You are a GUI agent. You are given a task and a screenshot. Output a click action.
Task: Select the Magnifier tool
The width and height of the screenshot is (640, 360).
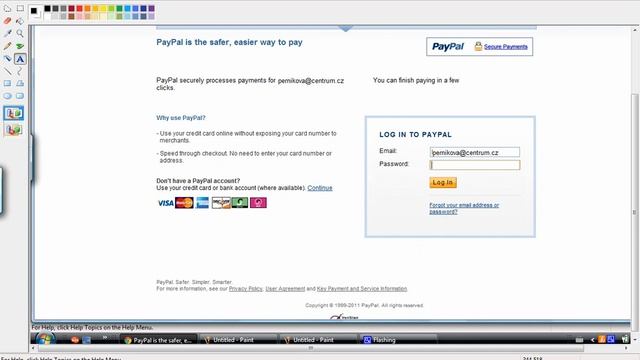coord(20,33)
